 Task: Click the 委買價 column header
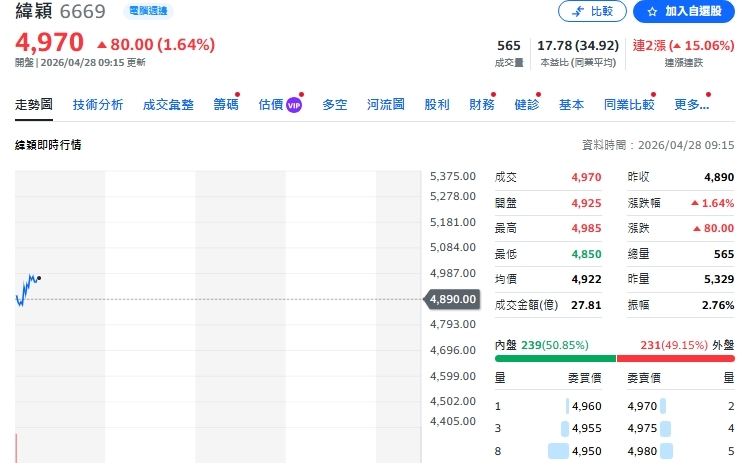point(585,378)
